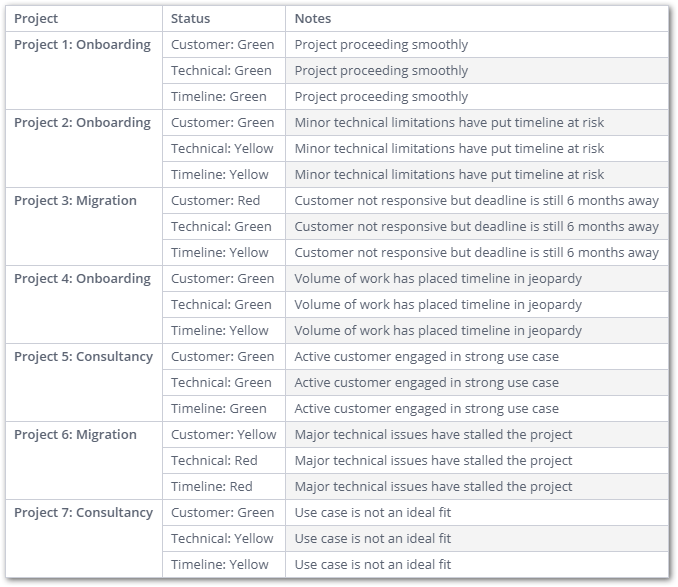This screenshot has height=587, width=678.
Task: Select Project 5's Technical: Green status cell
Action: (x=221, y=383)
